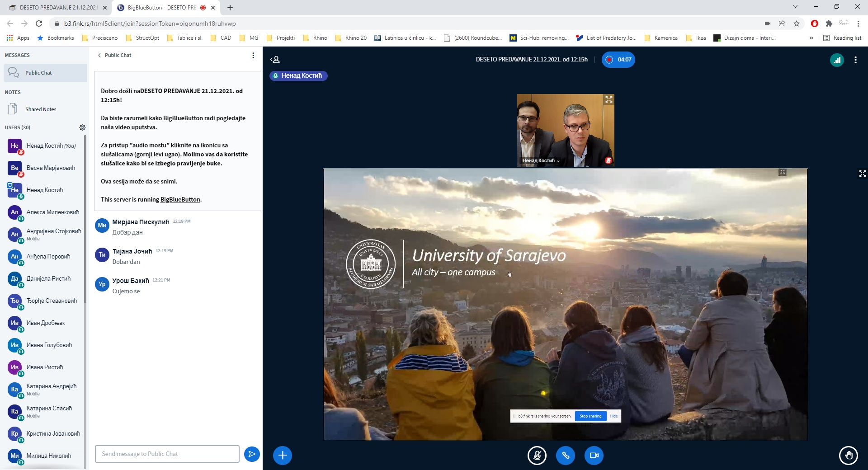Open Opera-style red extension icon

click(x=815, y=23)
